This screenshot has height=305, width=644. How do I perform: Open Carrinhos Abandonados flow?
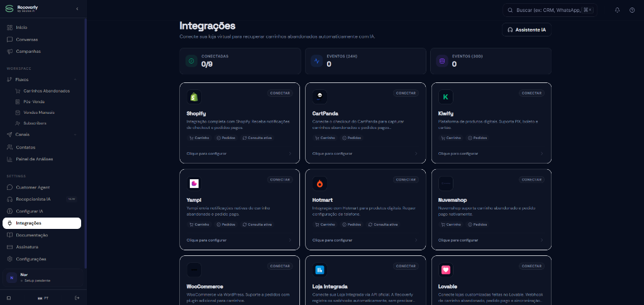pyautogui.click(x=46, y=91)
